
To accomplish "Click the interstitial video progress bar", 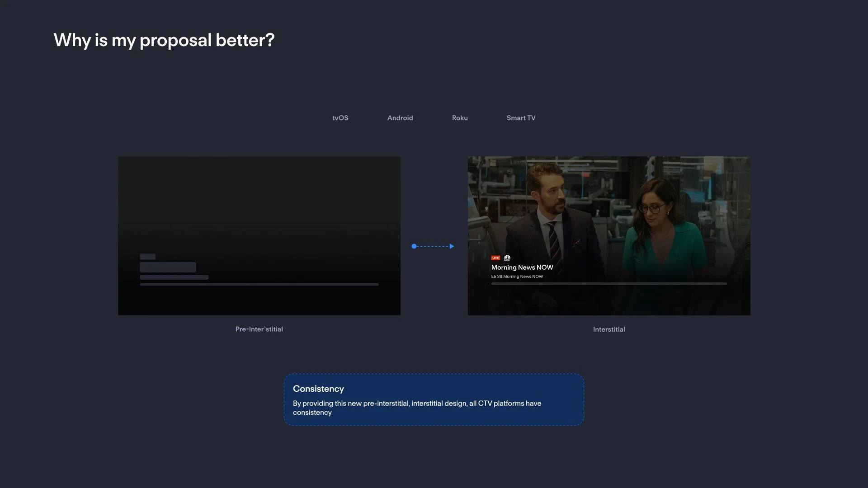I will click(609, 284).
